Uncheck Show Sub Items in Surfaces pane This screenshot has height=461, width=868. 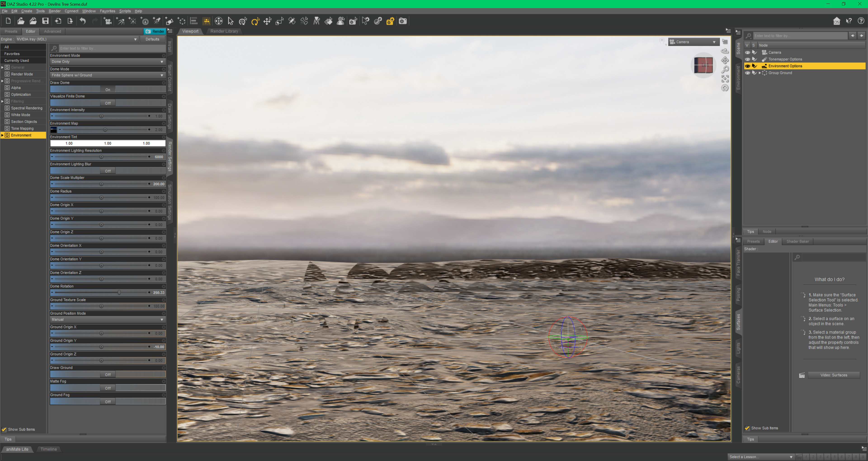[x=747, y=428]
